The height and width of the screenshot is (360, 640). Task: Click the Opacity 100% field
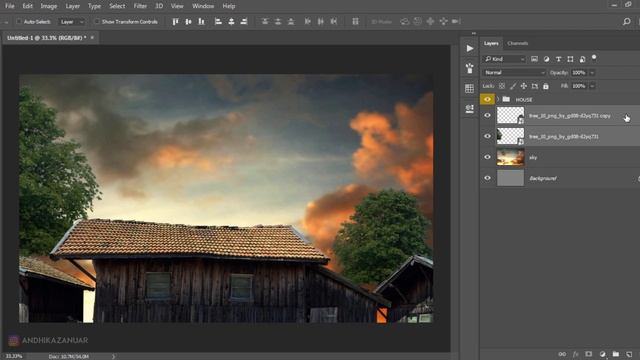pos(579,73)
